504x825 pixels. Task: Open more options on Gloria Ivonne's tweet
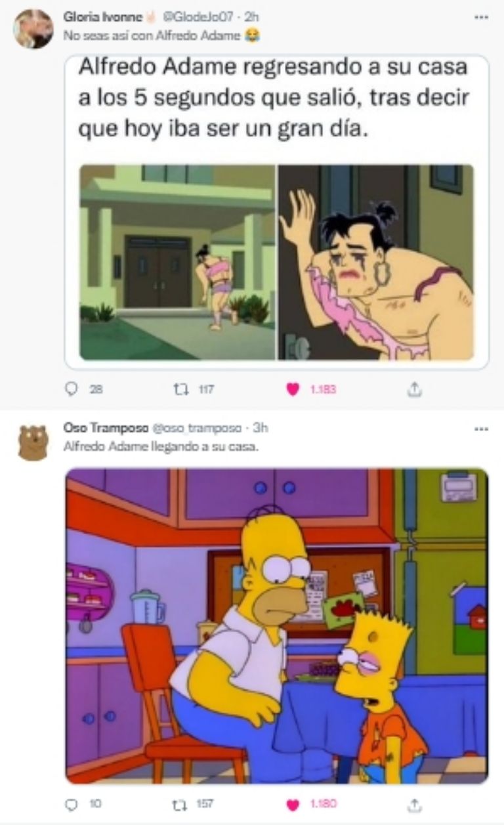(x=481, y=18)
